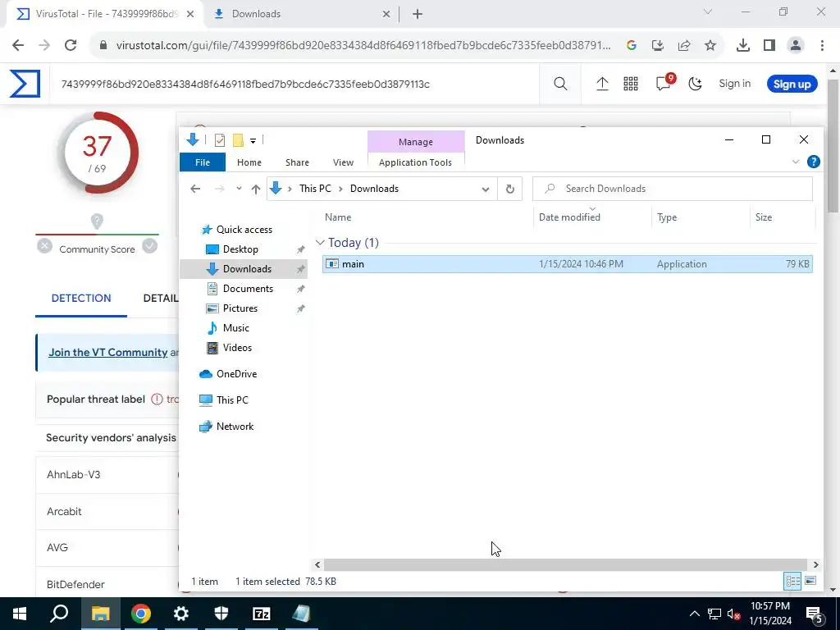Click This PC in address breadcrumb
This screenshot has width=840, height=630.
(x=315, y=189)
